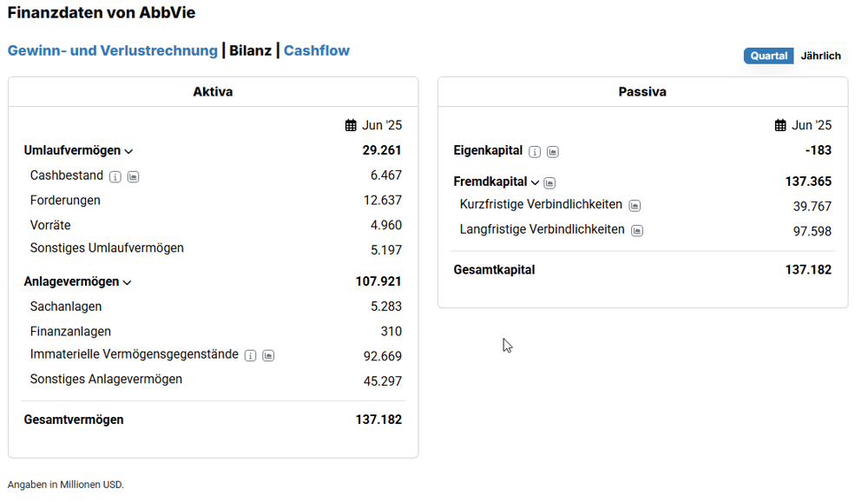
Task: Collapse the Umlaufvermögen section
Action: 129,151
